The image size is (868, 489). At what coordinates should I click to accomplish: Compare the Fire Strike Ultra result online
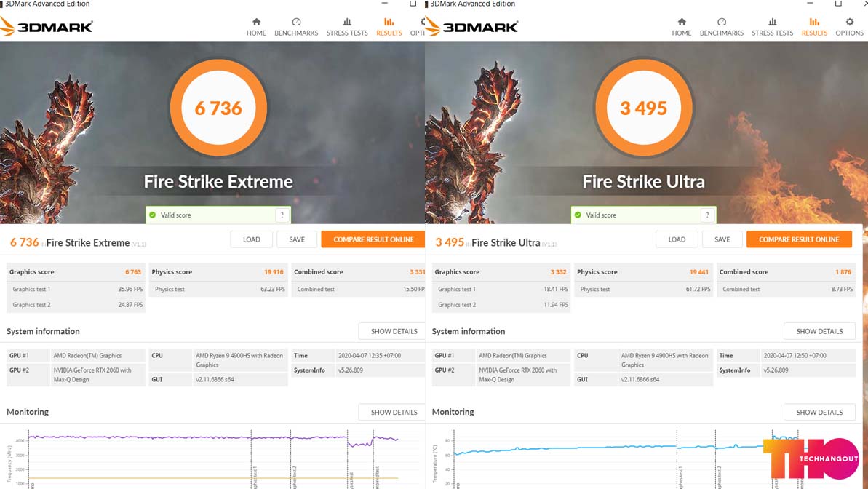799,239
